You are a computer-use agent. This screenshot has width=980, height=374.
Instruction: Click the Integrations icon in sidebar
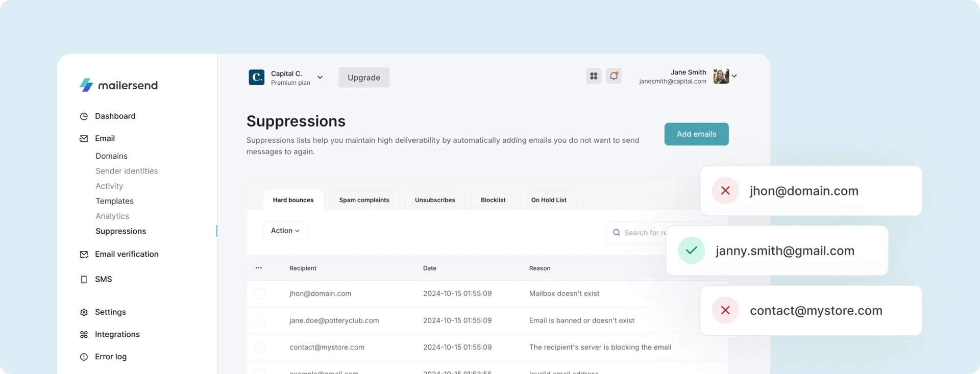pyautogui.click(x=84, y=335)
